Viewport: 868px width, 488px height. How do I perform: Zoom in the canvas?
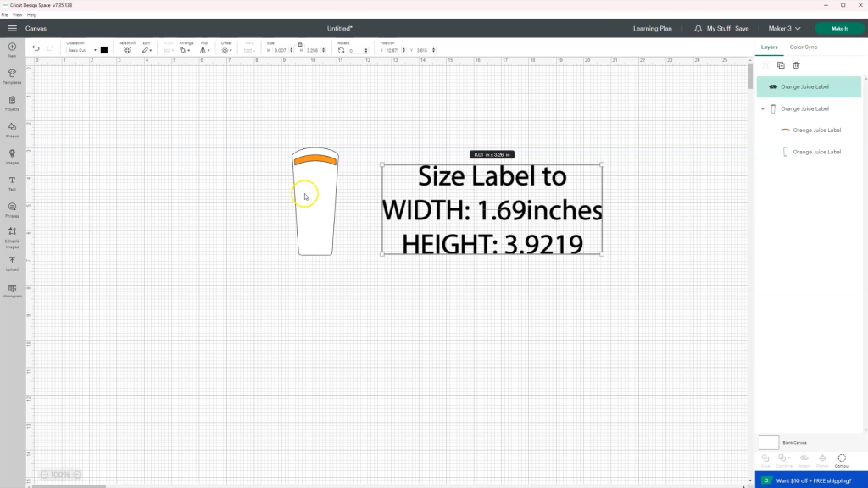(77, 474)
